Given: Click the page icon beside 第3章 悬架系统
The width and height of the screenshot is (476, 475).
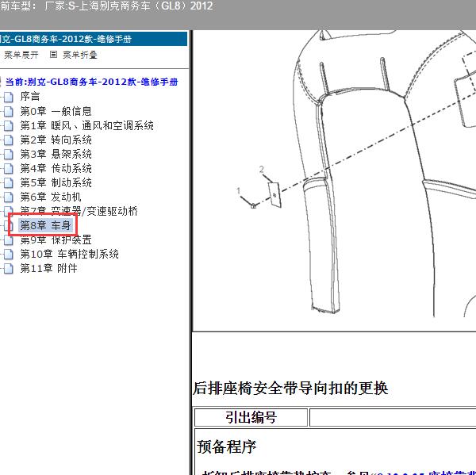Looking at the screenshot, I should coord(9,154).
